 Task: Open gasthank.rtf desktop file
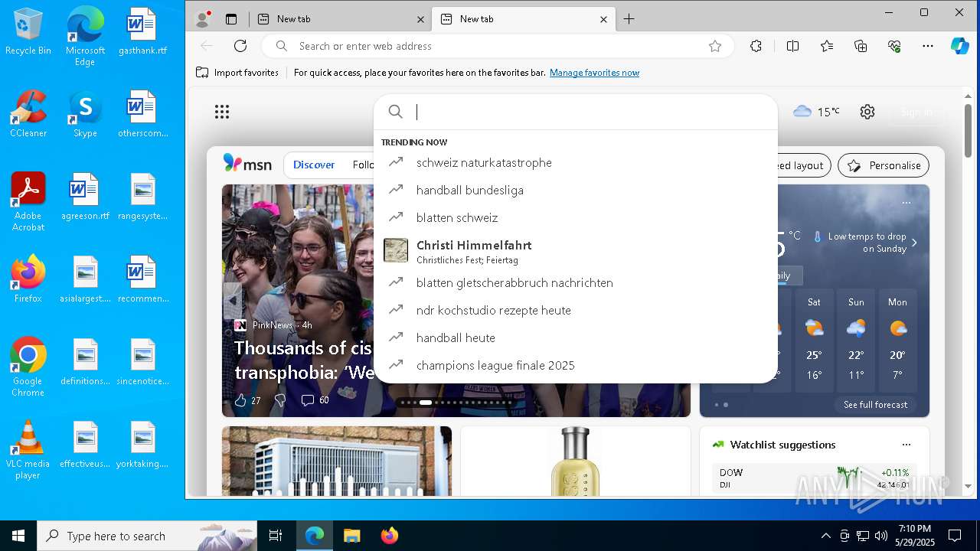pos(142,31)
